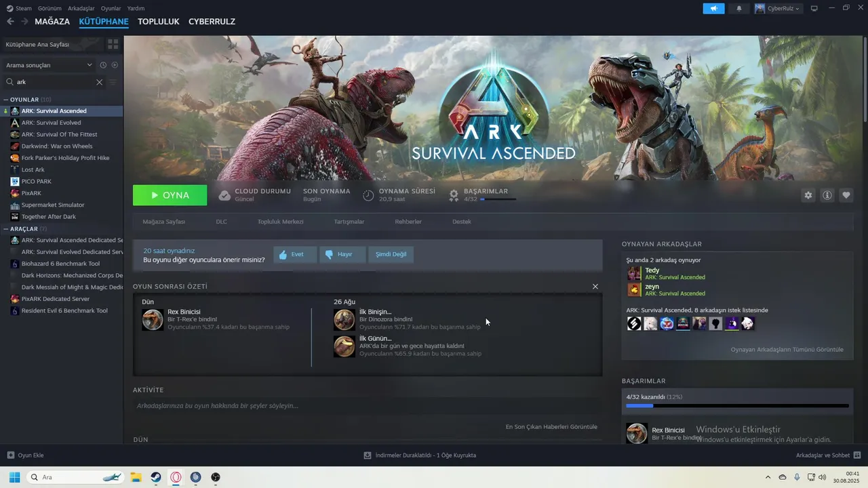868x488 pixels.
Task: Open the downloads status İndirmeler Duraklatıldı
Action: tap(420, 455)
